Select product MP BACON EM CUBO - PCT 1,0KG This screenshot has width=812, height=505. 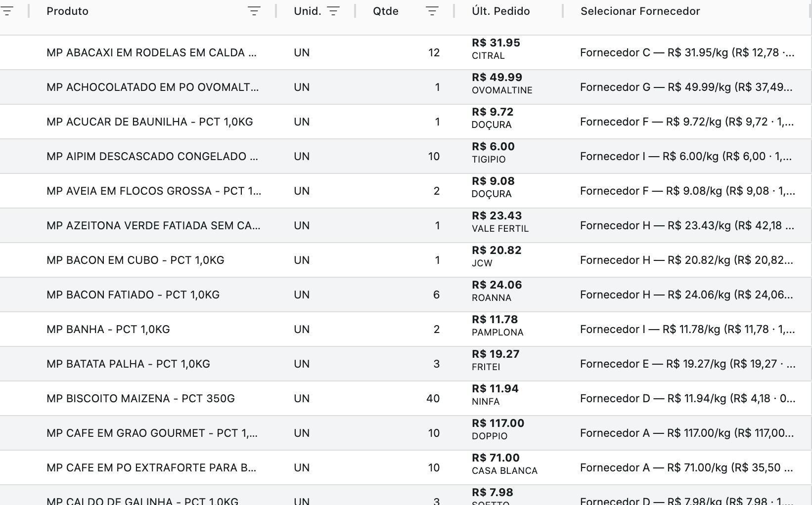[135, 260]
